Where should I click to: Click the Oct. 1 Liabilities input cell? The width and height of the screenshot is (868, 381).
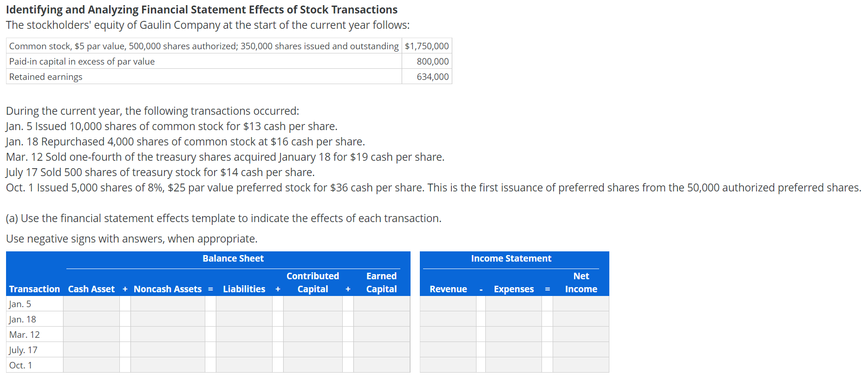click(x=244, y=365)
